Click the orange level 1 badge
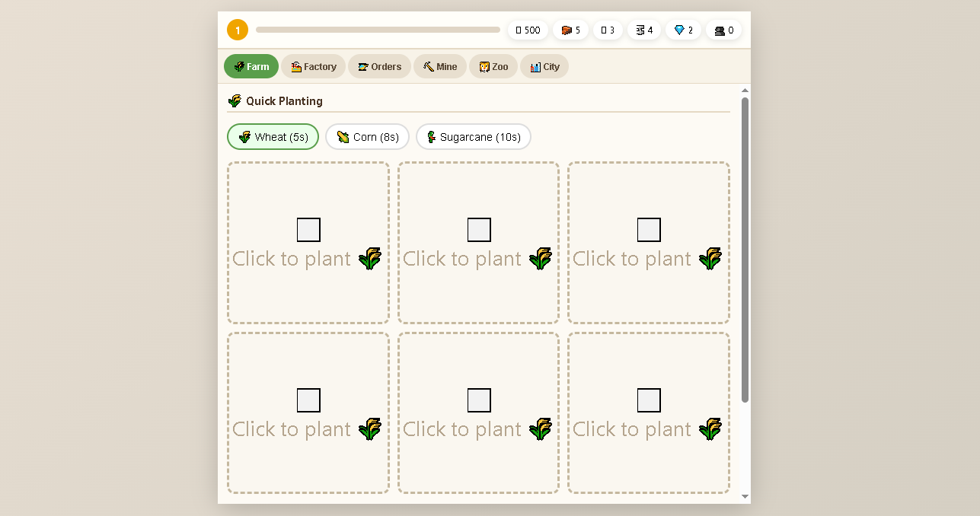This screenshot has width=980, height=516. pos(238,30)
